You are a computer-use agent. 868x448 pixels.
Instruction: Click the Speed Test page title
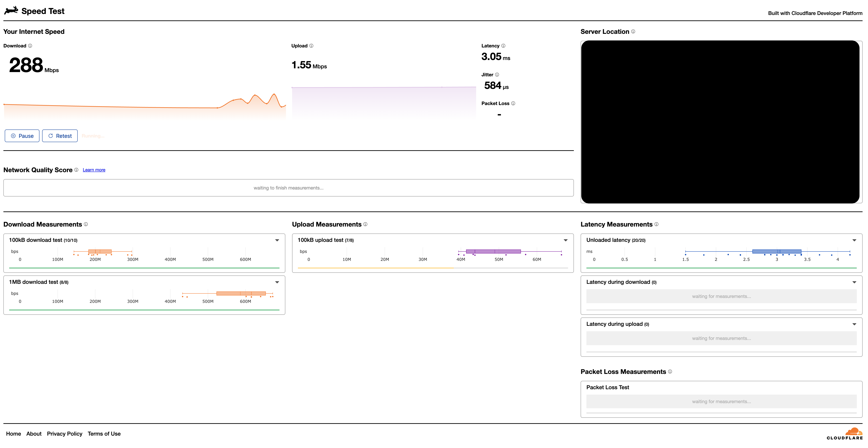click(43, 11)
